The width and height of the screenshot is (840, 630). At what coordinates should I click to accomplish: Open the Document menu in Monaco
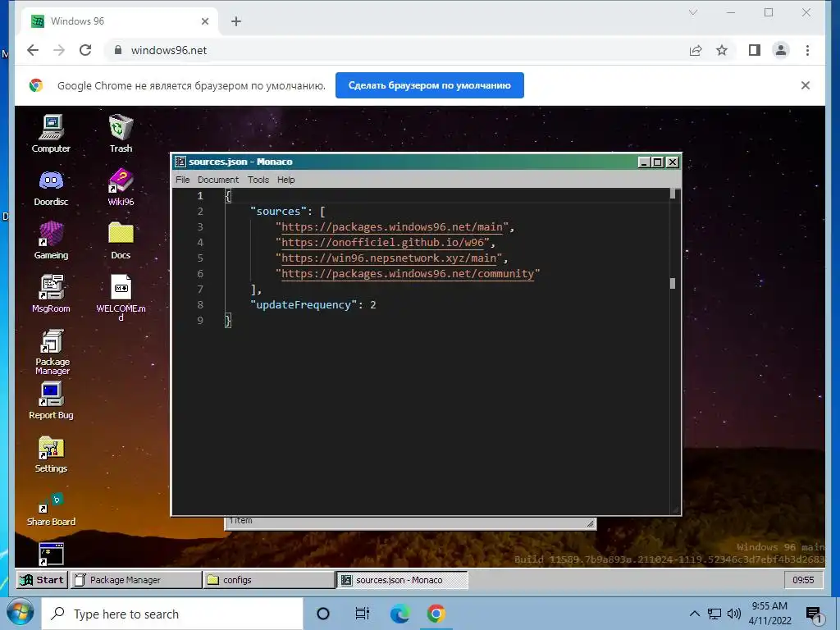(x=218, y=180)
